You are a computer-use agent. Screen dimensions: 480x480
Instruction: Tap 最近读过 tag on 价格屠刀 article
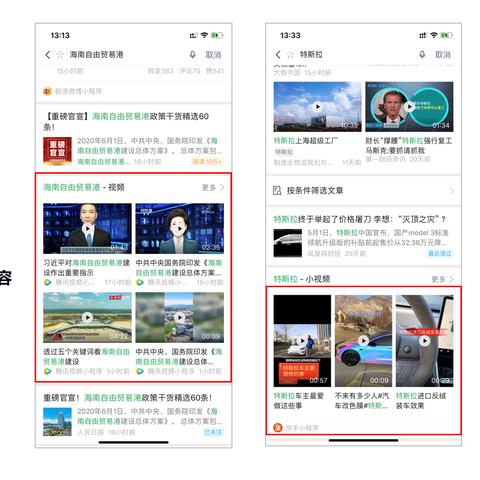[440, 253]
